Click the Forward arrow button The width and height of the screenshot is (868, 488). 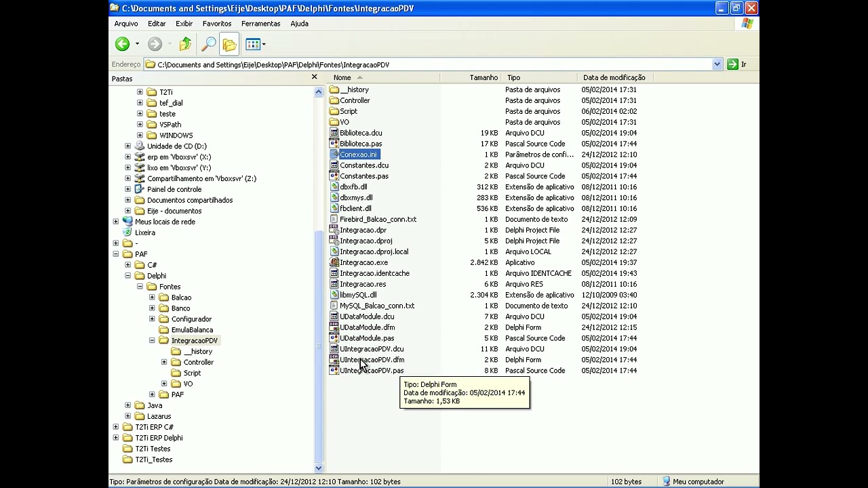[x=155, y=44]
